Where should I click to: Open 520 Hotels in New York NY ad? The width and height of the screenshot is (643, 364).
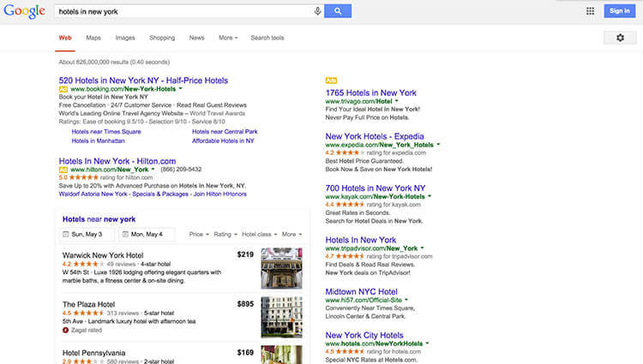pos(143,81)
